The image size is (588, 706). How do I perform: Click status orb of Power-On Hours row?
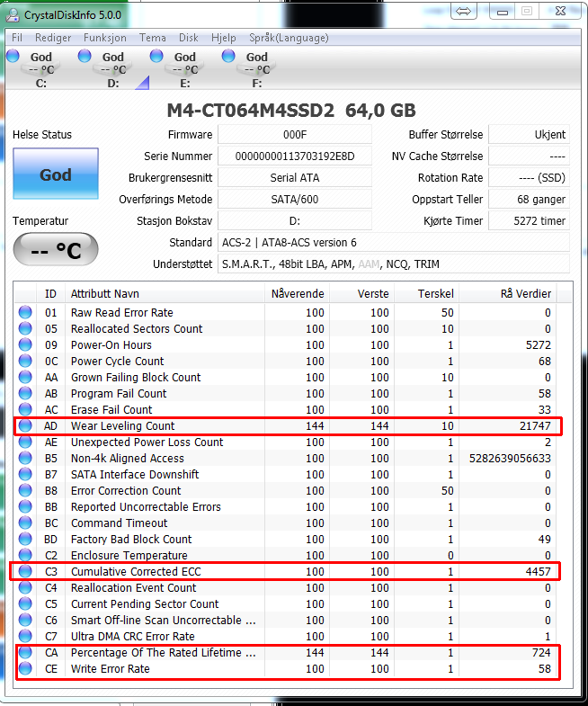(25, 344)
